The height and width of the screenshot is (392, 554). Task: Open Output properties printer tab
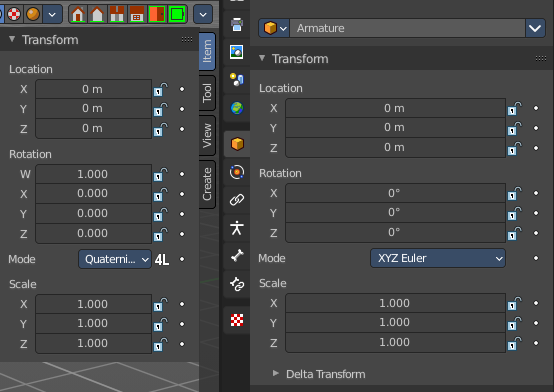click(x=237, y=24)
